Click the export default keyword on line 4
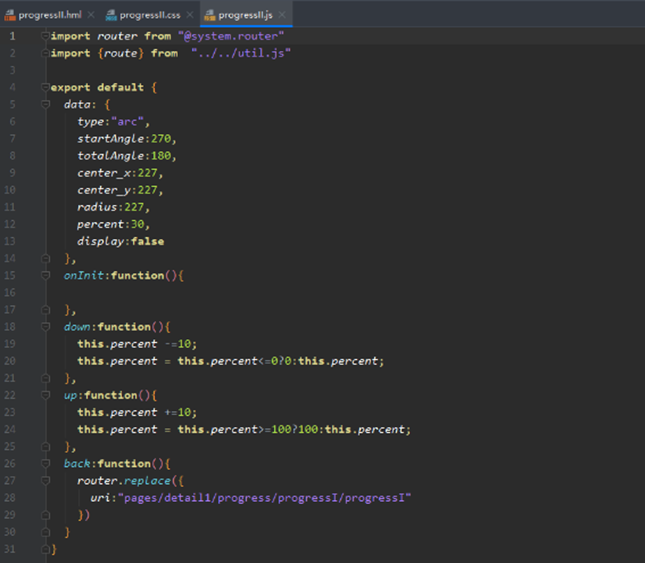This screenshot has width=645, height=563. pyautogui.click(x=97, y=87)
